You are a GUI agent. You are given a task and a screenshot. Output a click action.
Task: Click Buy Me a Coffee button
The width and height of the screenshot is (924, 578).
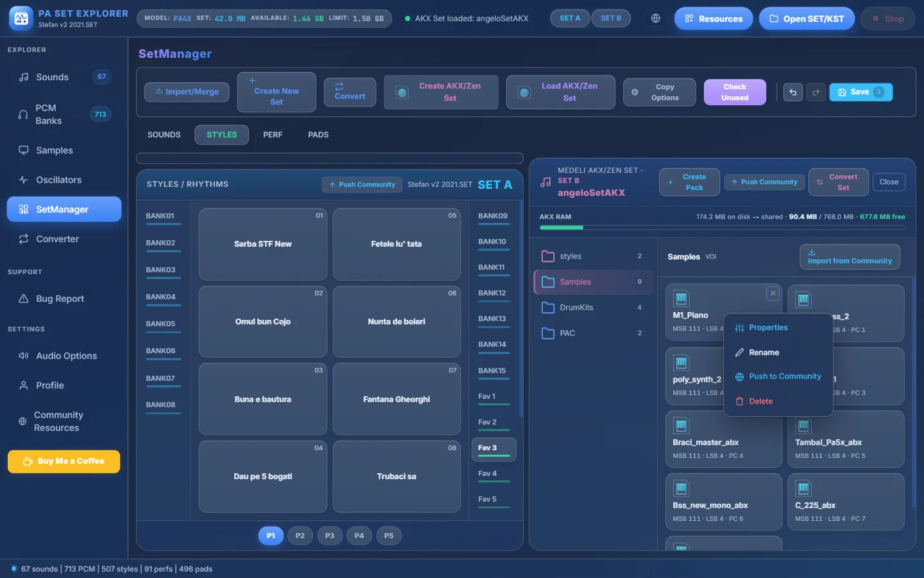pos(64,461)
